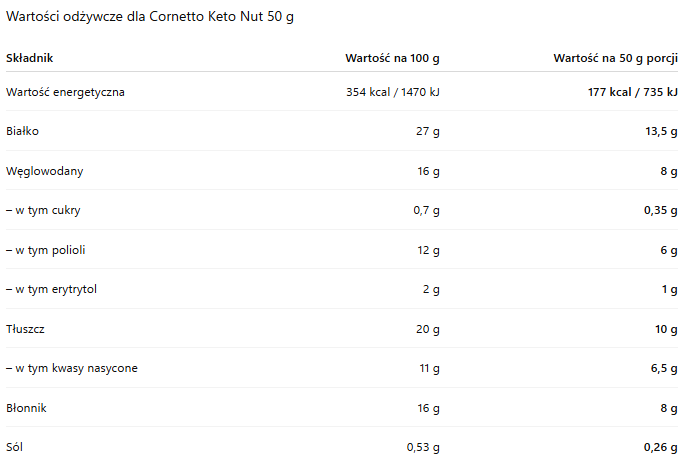The height and width of the screenshot is (463, 693).
Task: Select the 'Węglowodany' row label
Action: pos(44,171)
